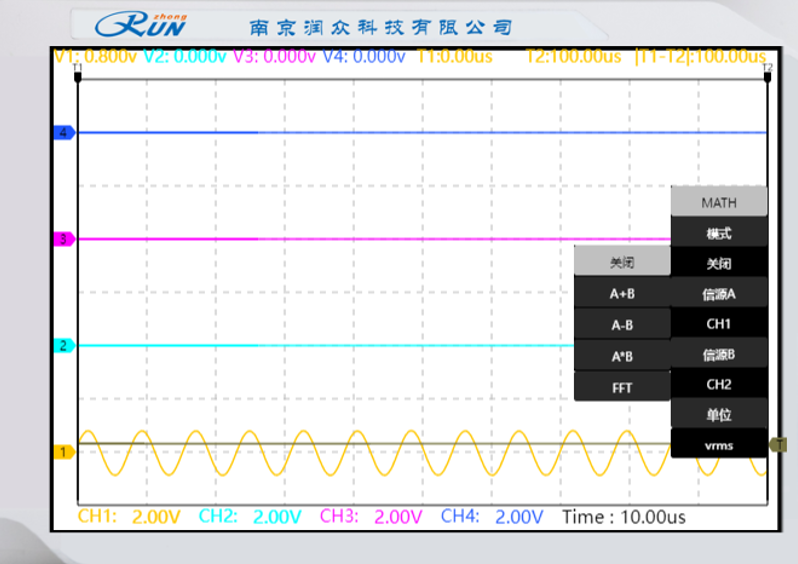Pick the highlighted 关闭 option in mode list
Viewport: 798px width, 564px height.
click(622, 263)
